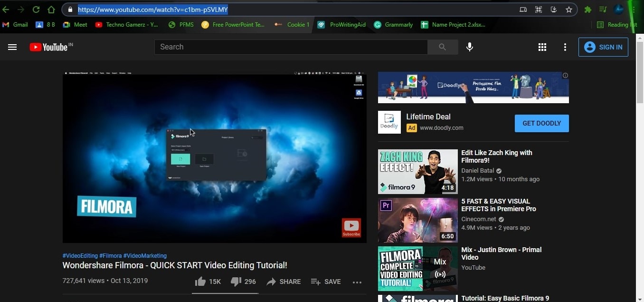Open the Name Project 2.xlsx bookmark

pyautogui.click(x=453, y=25)
